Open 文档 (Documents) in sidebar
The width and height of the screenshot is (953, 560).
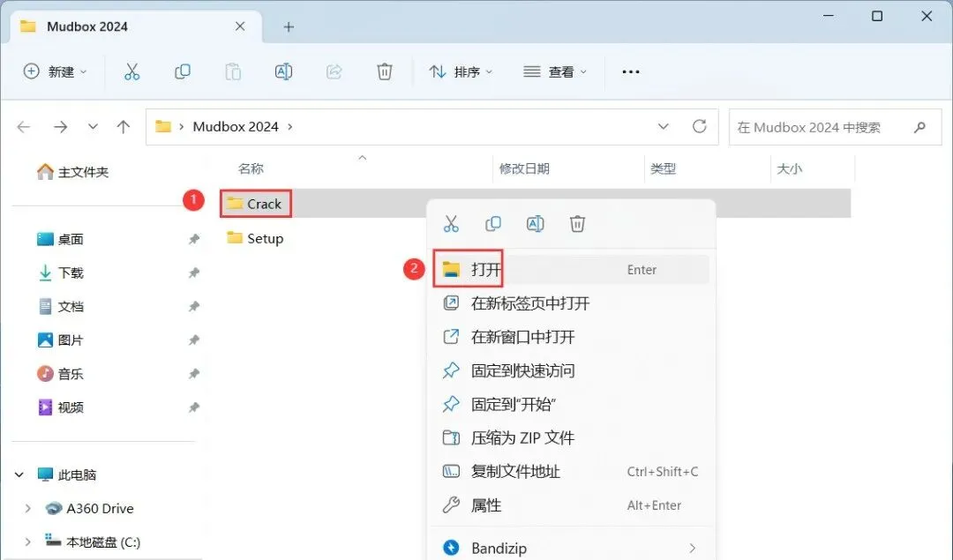point(60,307)
